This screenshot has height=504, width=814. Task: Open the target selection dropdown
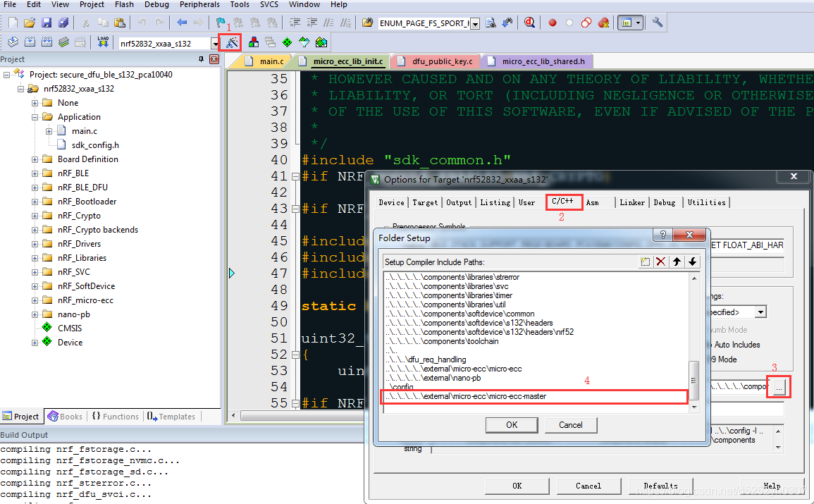tap(214, 42)
